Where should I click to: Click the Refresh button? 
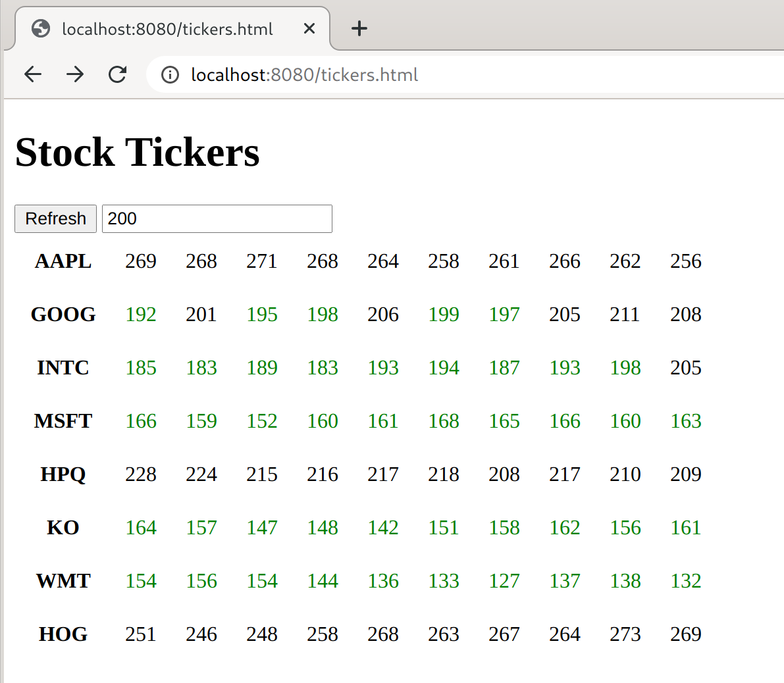tap(55, 219)
